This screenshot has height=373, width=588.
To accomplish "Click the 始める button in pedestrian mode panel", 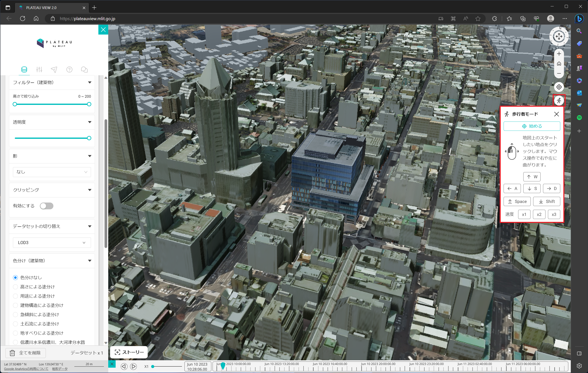I will tap(532, 126).
